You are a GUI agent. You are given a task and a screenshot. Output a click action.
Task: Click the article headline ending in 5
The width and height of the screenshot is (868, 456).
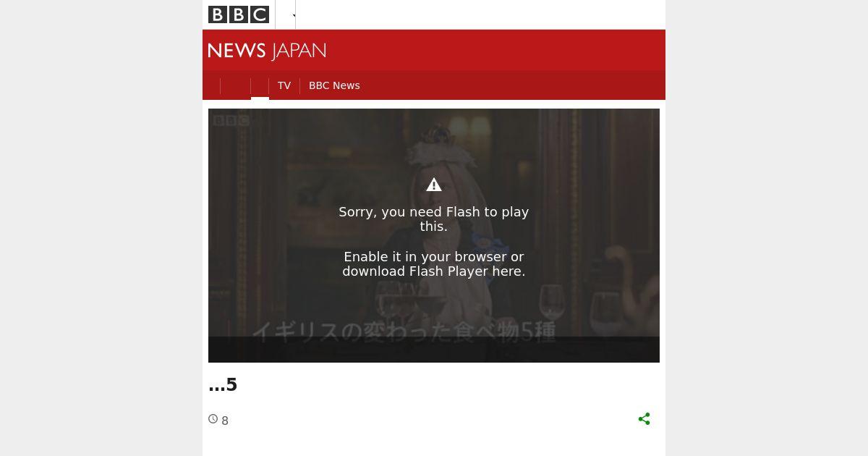(223, 385)
